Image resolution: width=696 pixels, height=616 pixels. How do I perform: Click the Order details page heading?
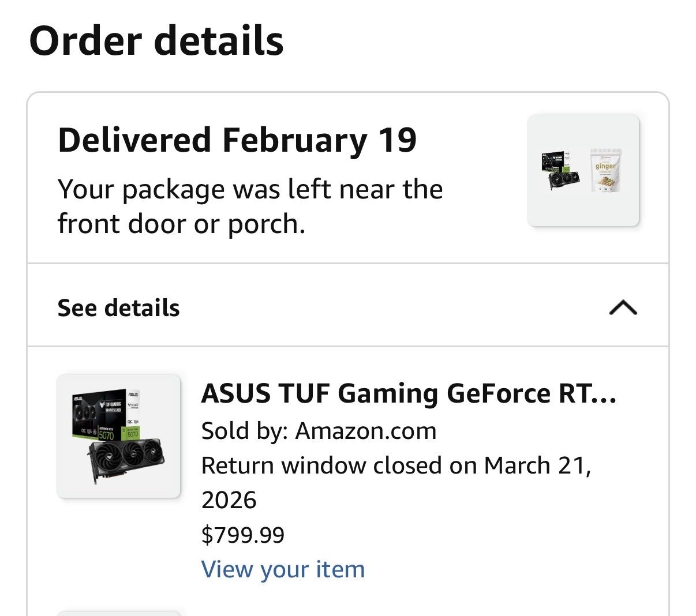point(156,41)
